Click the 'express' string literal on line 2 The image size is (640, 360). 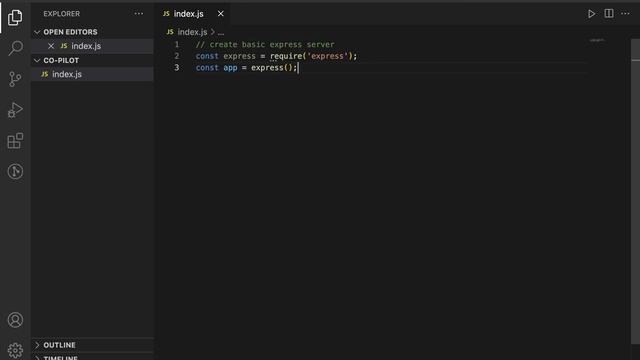click(328, 56)
